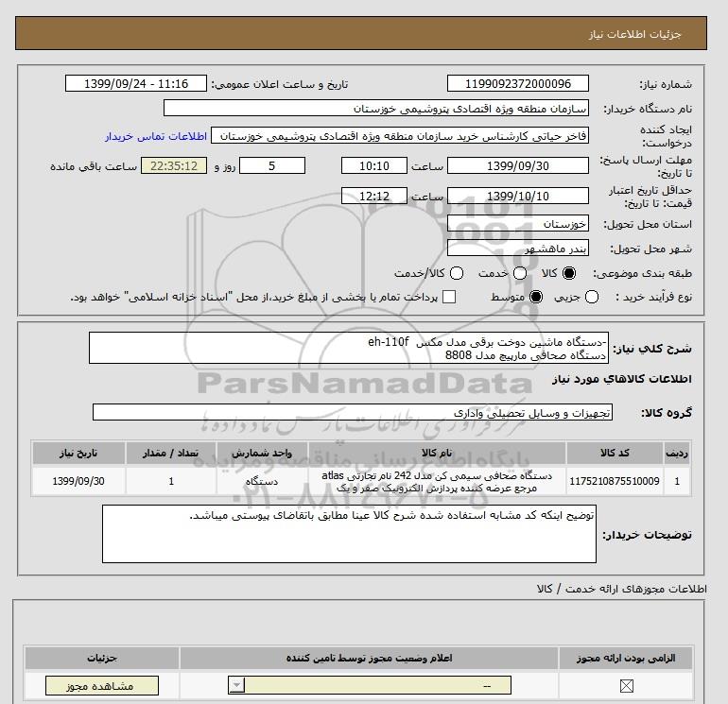This screenshot has height=704, width=728.
Task: Click the need date cell 1399/09/30 in table
Action: [x=78, y=481]
